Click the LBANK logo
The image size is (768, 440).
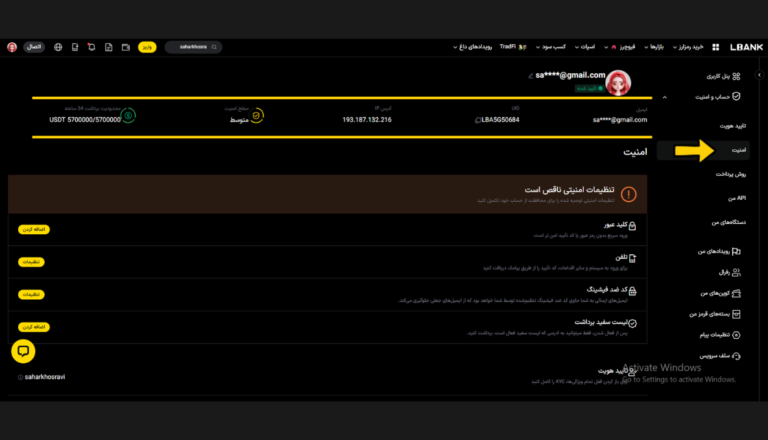746,47
